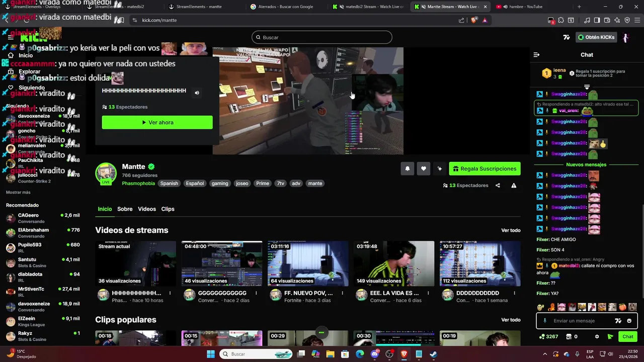Select the Inicio channel tab
The image size is (644, 362).
click(x=105, y=209)
